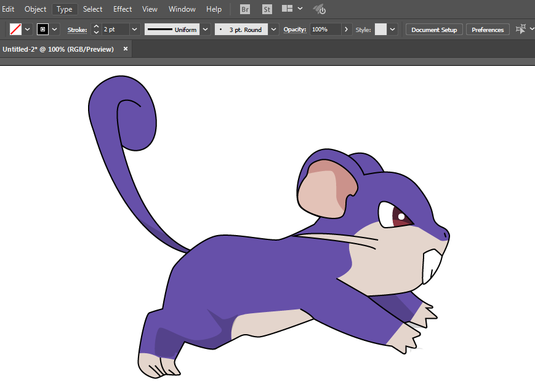This screenshot has height=392, width=535.
Task: Click the Uniform variable width profile box
Action: (x=172, y=30)
